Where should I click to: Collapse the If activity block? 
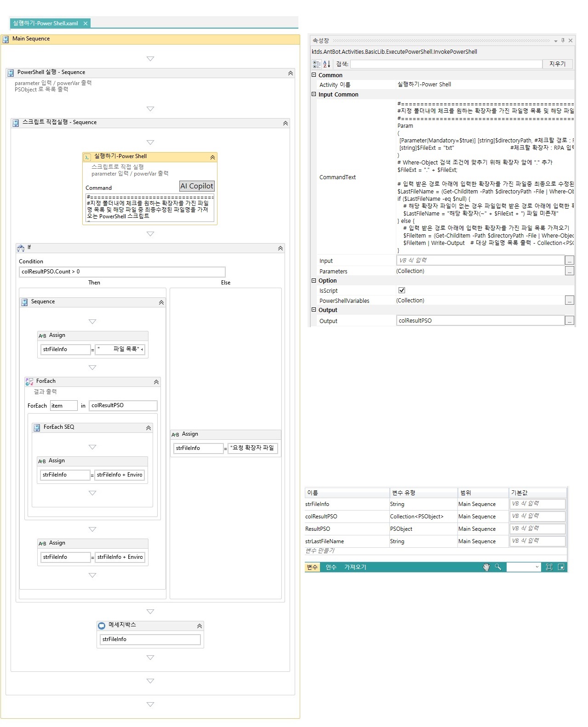coord(280,248)
